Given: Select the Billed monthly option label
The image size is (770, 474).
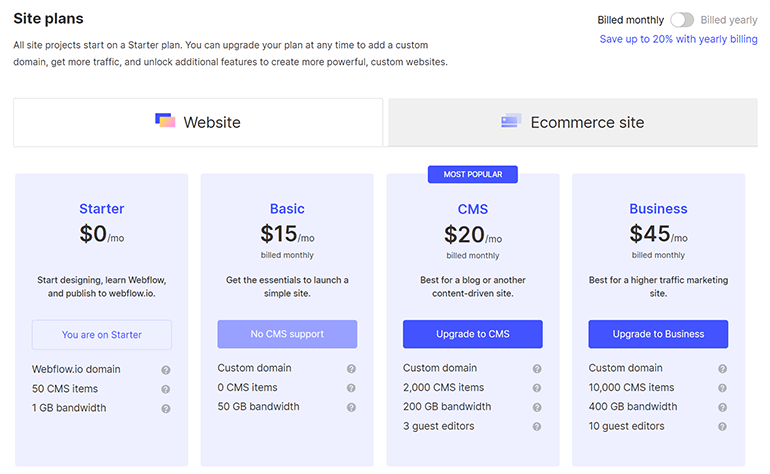Looking at the screenshot, I should coord(630,20).
